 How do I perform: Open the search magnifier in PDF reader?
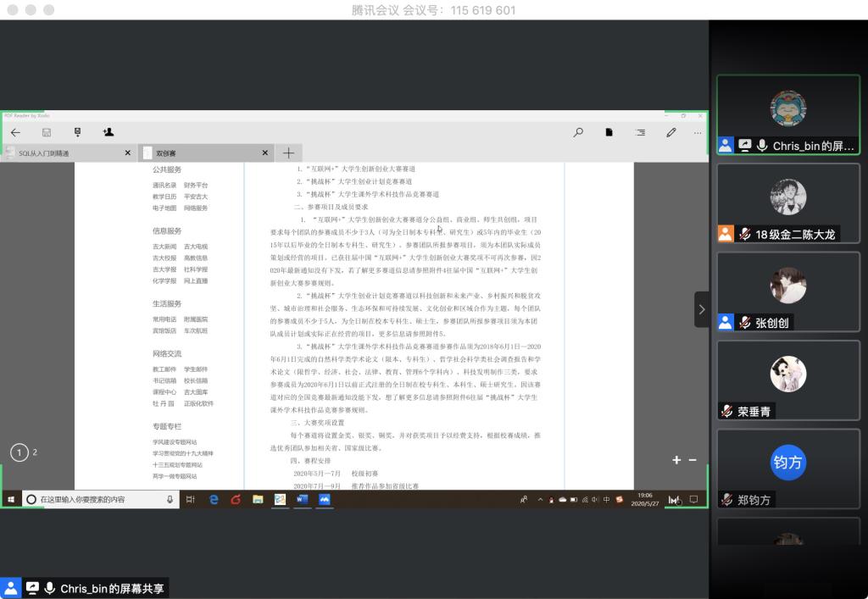(x=578, y=133)
